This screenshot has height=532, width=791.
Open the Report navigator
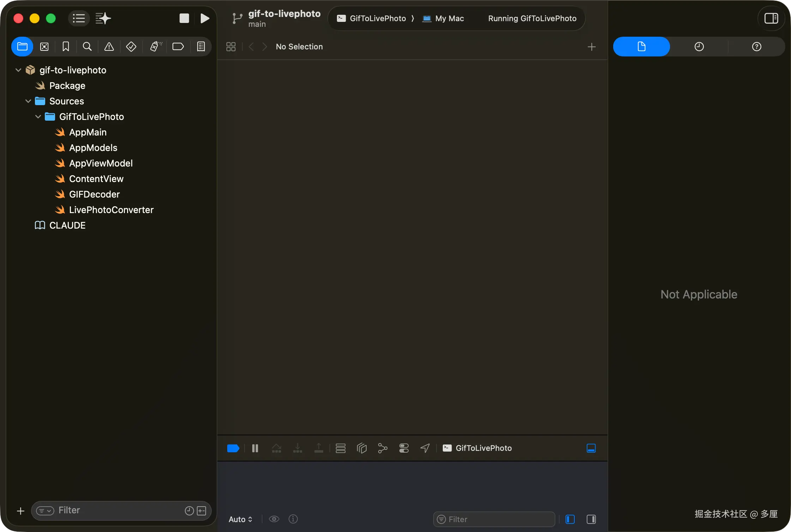[x=201, y=47]
